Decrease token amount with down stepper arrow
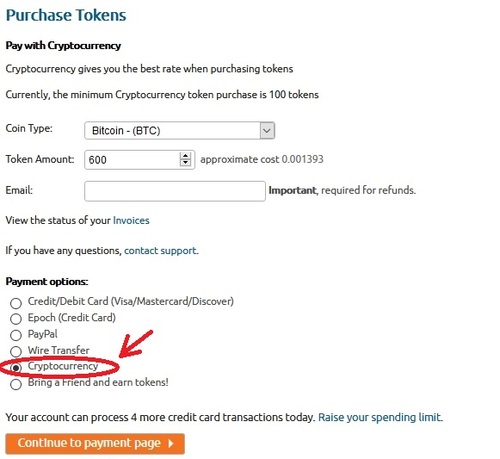This screenshot has height=459, width=500. click(185, 163)
